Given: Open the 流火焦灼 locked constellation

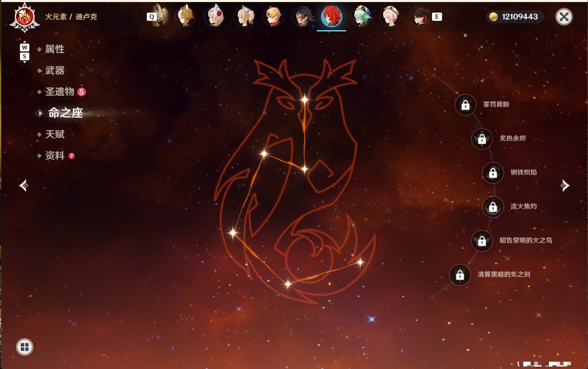Looking at the screenshot, I should [493, 207].
